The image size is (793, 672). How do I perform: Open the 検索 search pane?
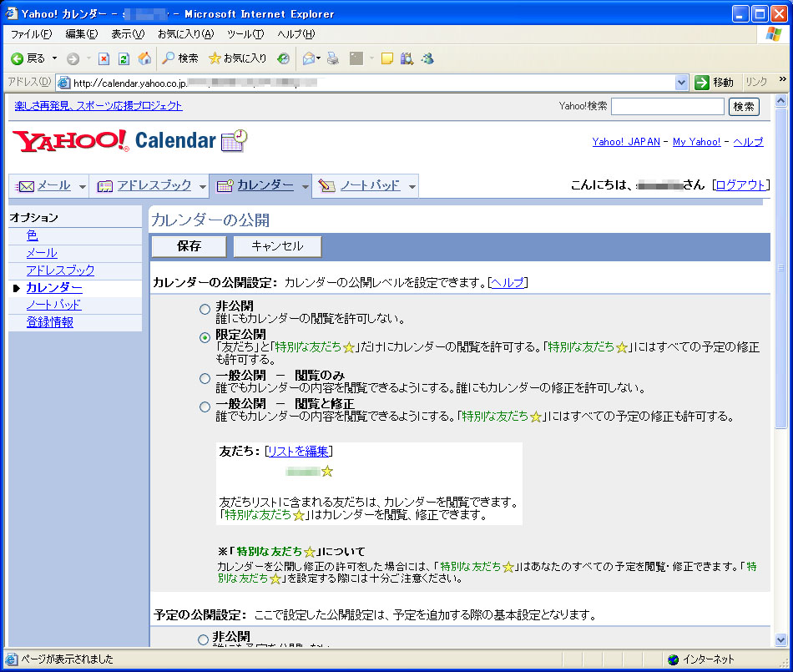pos(180,58)
